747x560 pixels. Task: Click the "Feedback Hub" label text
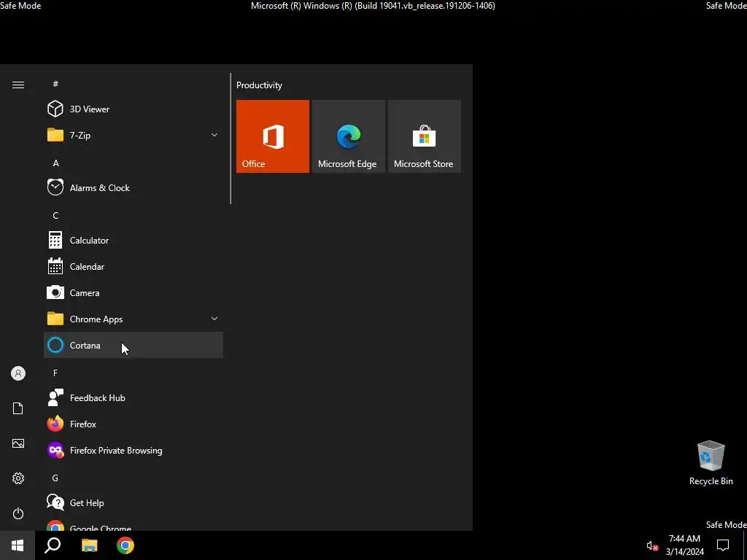(x=97, y=397)
